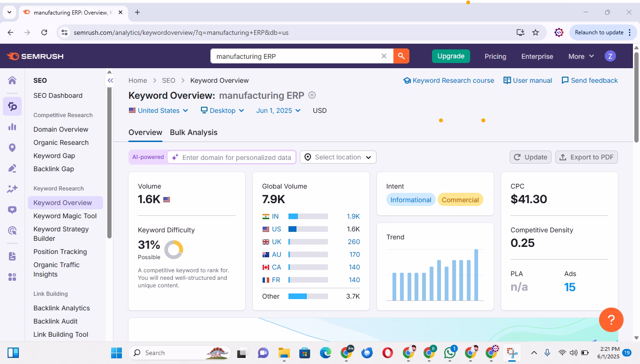
Task: Click Relaunch to update button
Action: coord(603,32)
